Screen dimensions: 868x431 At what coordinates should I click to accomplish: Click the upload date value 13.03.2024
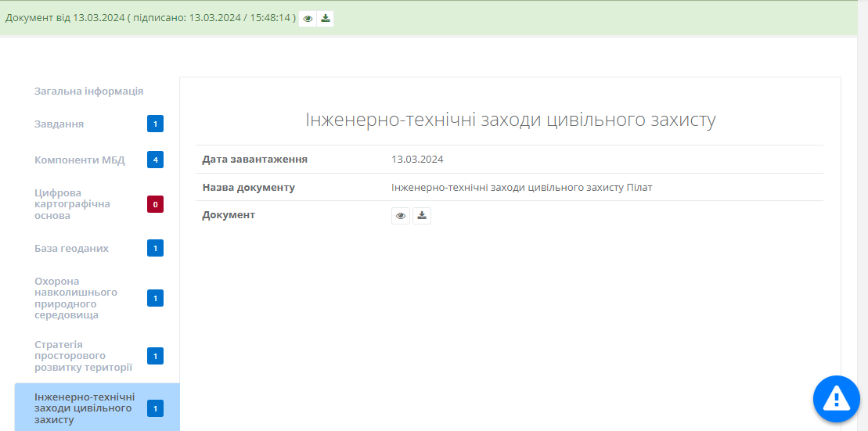(417, 160)
